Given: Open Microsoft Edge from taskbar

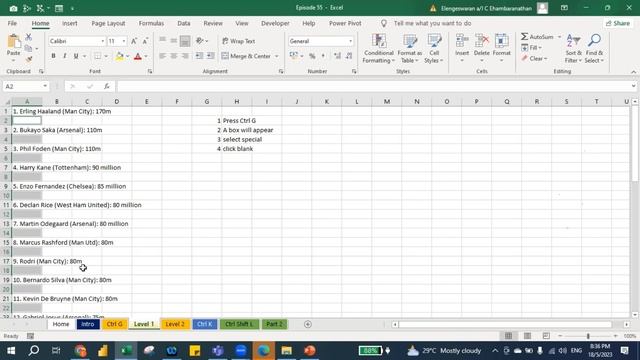Looking at the screenshot, I should click(x=264, y=351).
